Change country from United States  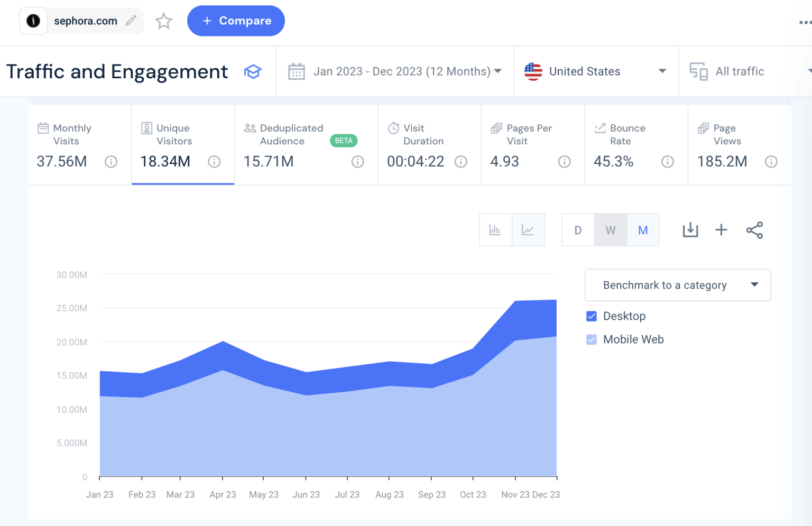coord(595,71)
